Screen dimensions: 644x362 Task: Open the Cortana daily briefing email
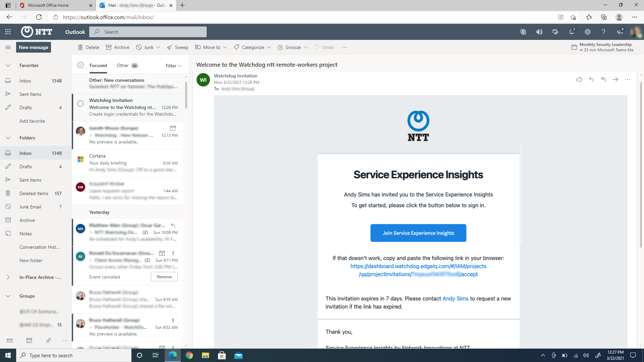coord(128,163)
